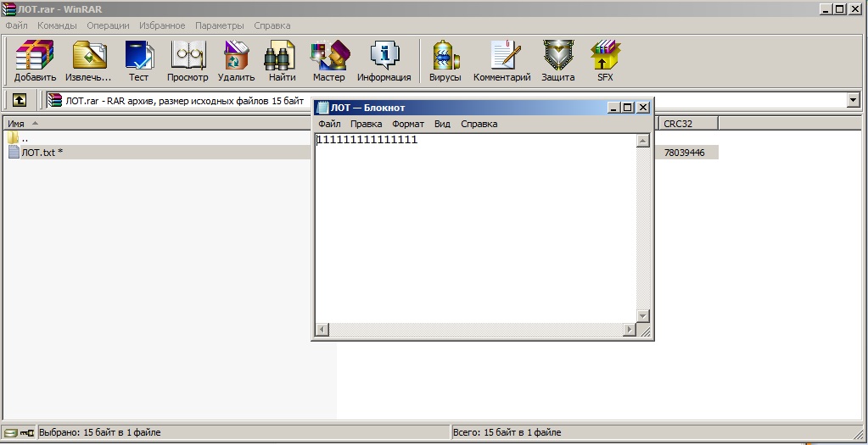Start the Вирусы virus scan icon

pos(445,61)
